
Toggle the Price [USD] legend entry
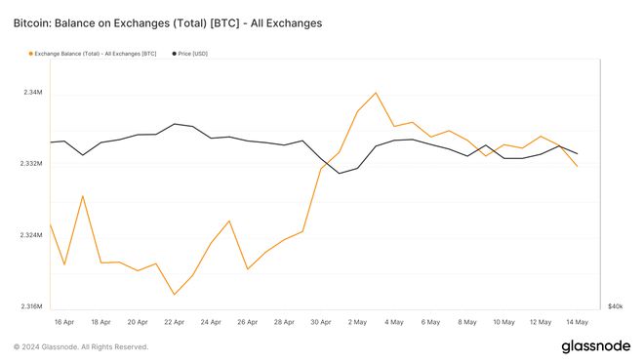(x=189, y=54)
